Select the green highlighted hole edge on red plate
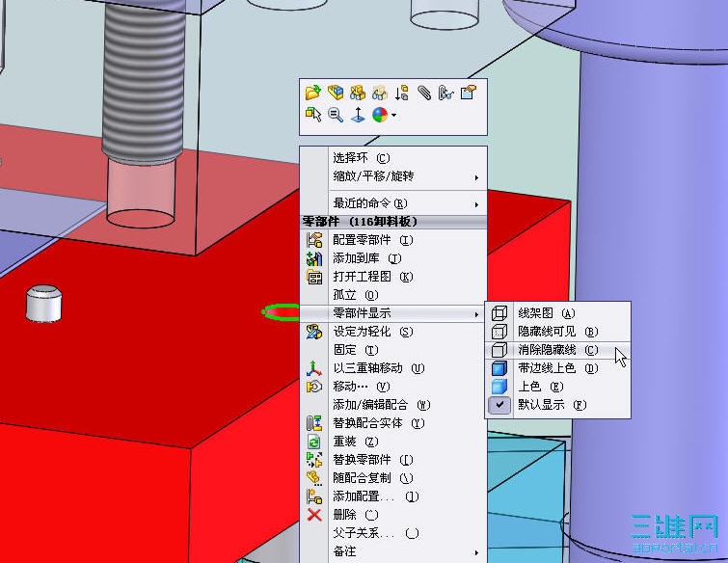The image size is (728, 563). (x=281, y=312)
